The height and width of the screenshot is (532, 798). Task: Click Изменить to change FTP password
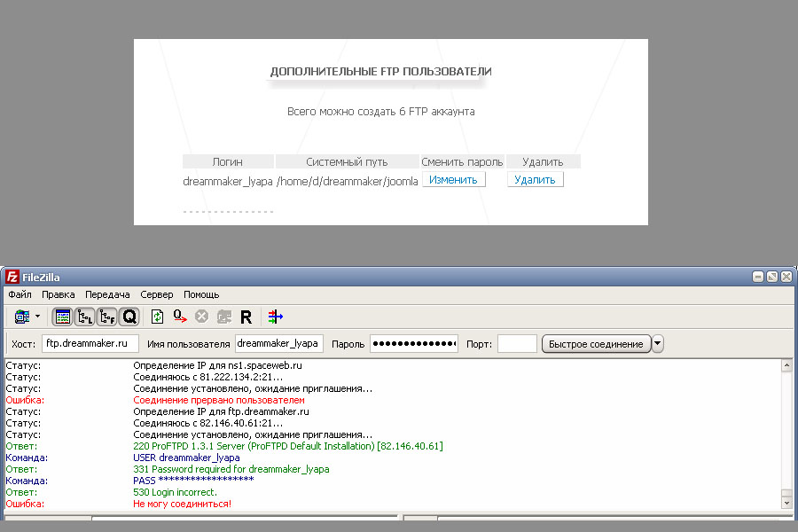[x=453, y=180]
